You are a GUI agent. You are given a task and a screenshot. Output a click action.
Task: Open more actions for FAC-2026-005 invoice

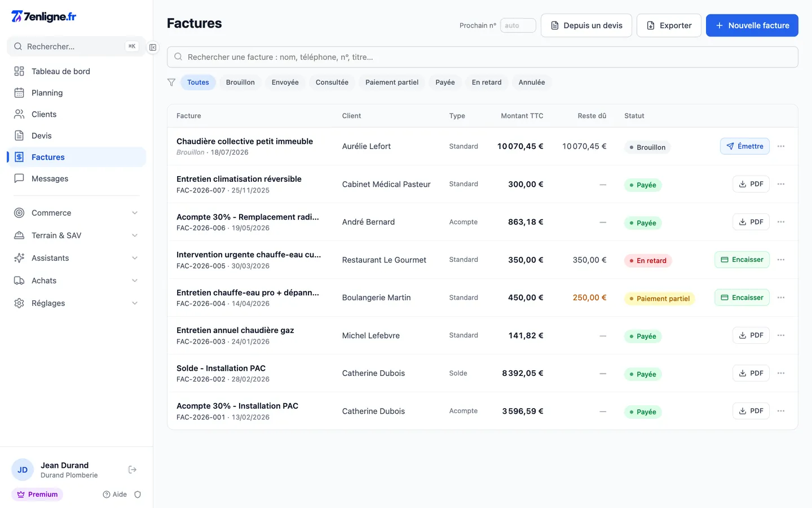click(x=781, y=260)
